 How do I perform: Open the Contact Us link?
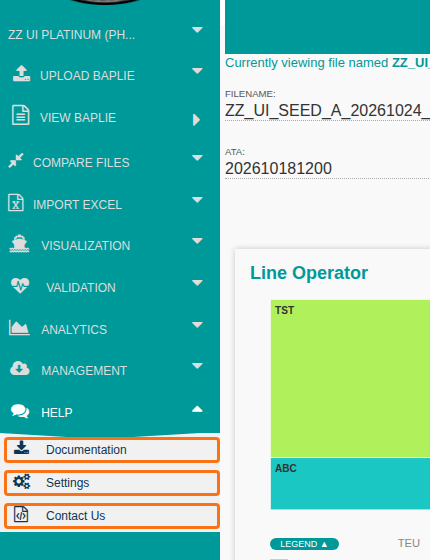112,516
